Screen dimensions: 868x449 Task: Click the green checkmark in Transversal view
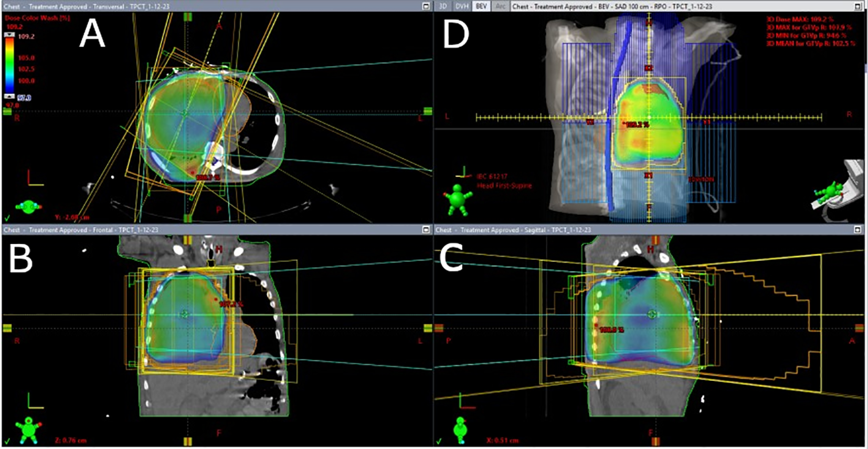click(7, 217)
